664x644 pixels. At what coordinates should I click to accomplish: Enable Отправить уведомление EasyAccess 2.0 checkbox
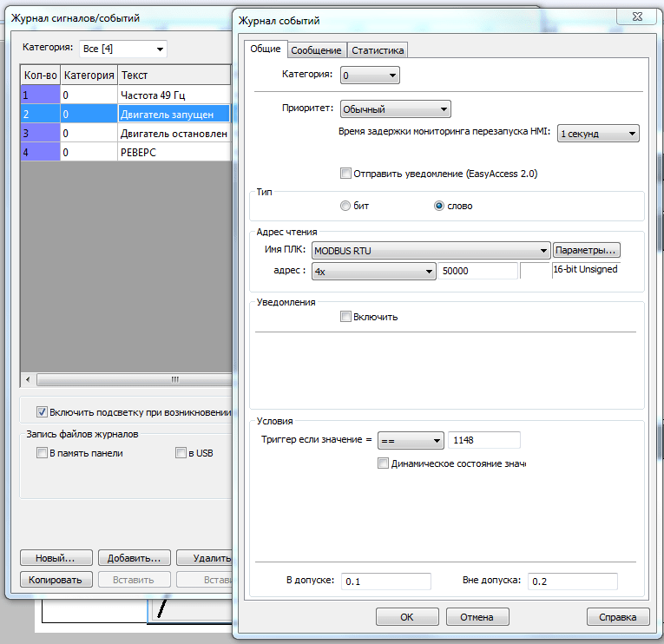click(346, 174)
